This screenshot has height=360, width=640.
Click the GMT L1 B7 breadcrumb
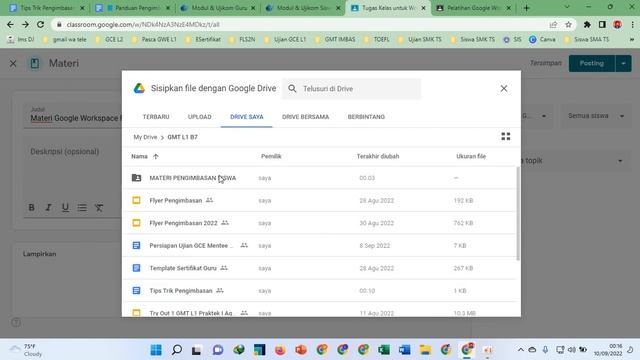(182, 137)
